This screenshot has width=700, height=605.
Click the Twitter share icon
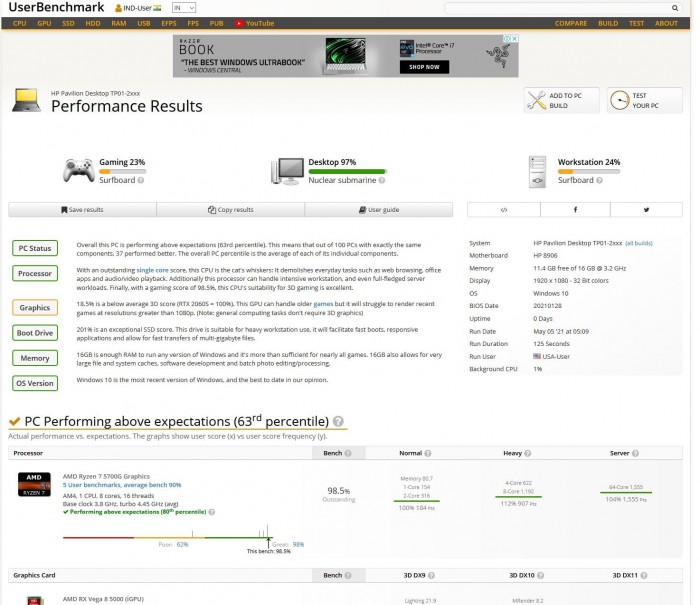(646, 210)
